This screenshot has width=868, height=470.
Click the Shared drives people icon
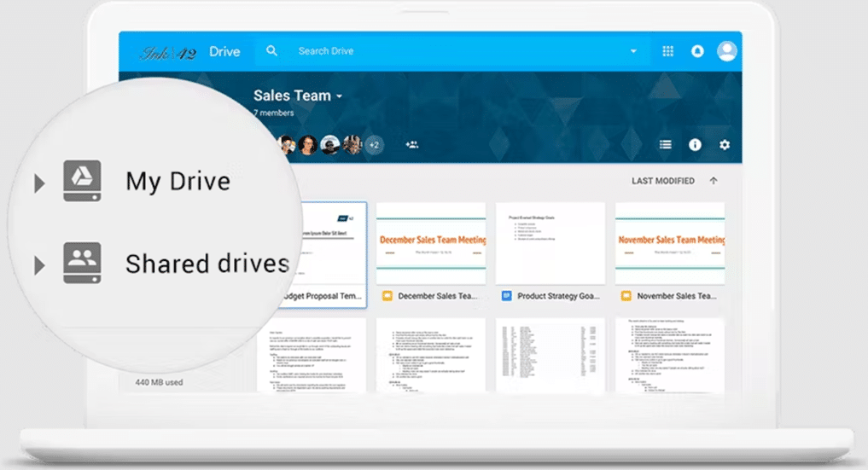82,263
